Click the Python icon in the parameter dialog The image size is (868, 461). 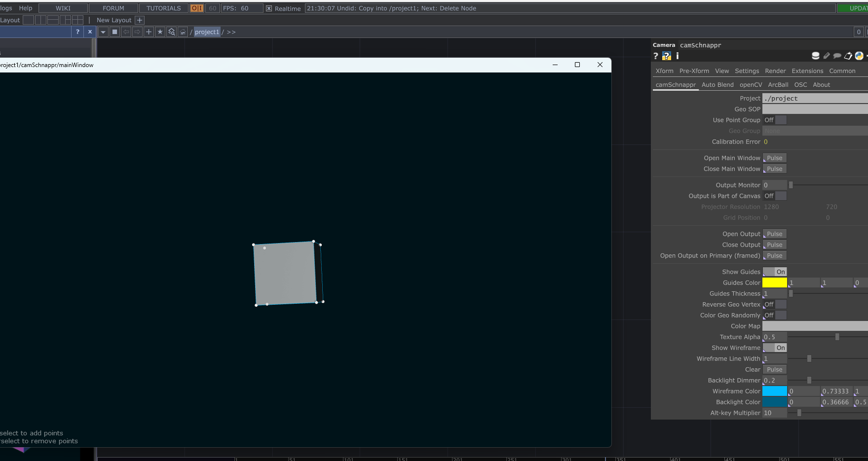coord(859,56)
